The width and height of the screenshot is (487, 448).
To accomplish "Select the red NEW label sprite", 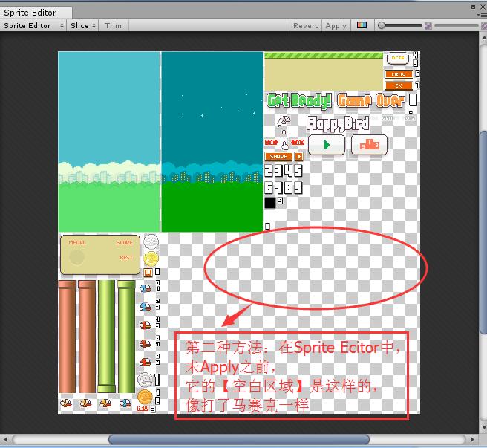I will [143, 409].
